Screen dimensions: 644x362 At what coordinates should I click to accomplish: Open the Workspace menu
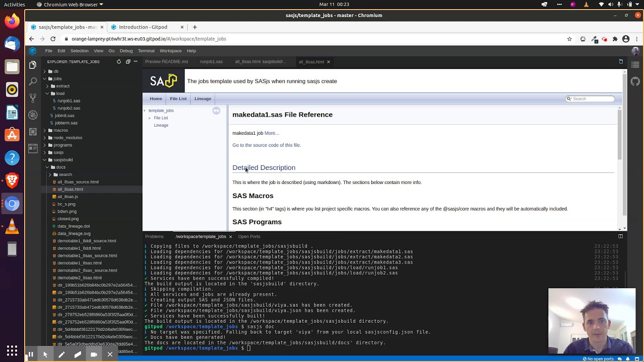click(171, 51)
